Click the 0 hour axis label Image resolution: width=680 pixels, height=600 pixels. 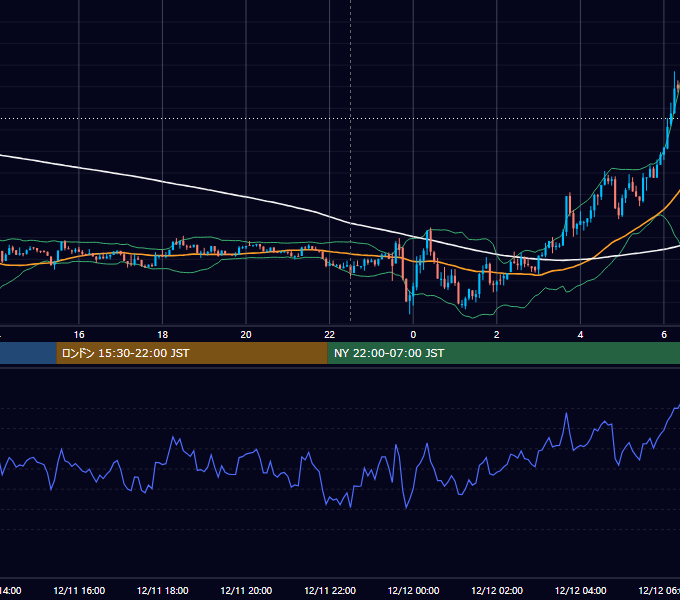(x=413, y=335)
